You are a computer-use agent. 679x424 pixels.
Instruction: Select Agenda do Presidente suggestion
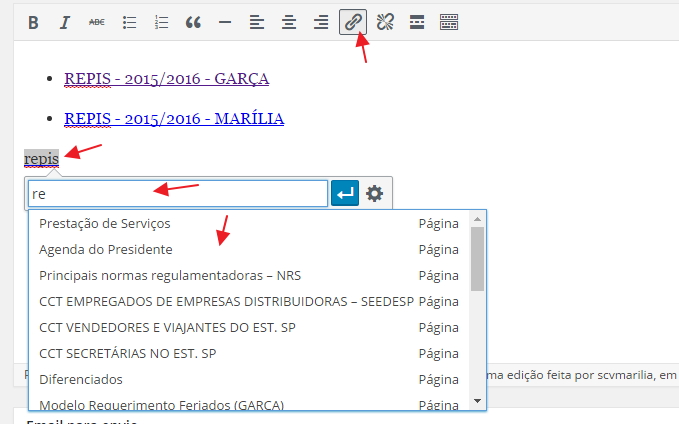click(249, 249)
